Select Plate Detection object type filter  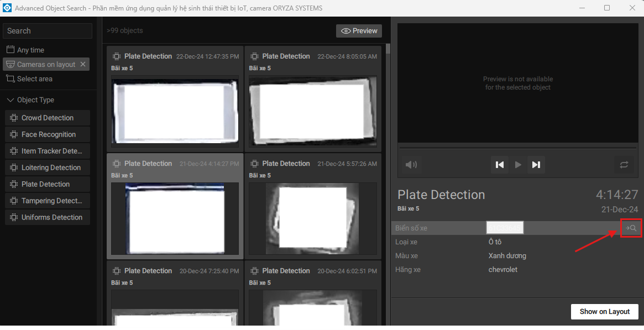click(x=47, y=184)
